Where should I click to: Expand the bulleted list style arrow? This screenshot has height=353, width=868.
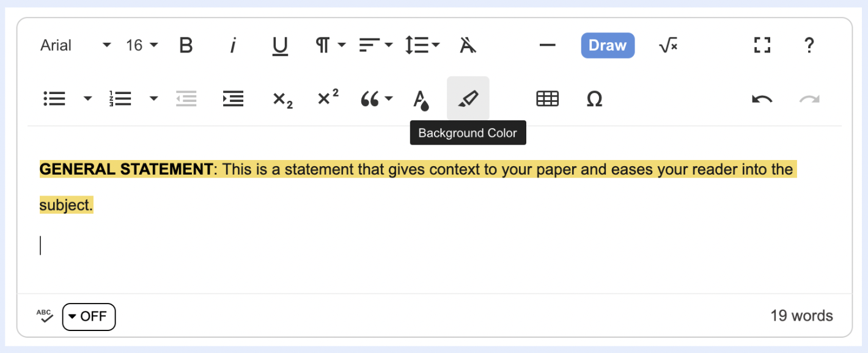[87, 98]
